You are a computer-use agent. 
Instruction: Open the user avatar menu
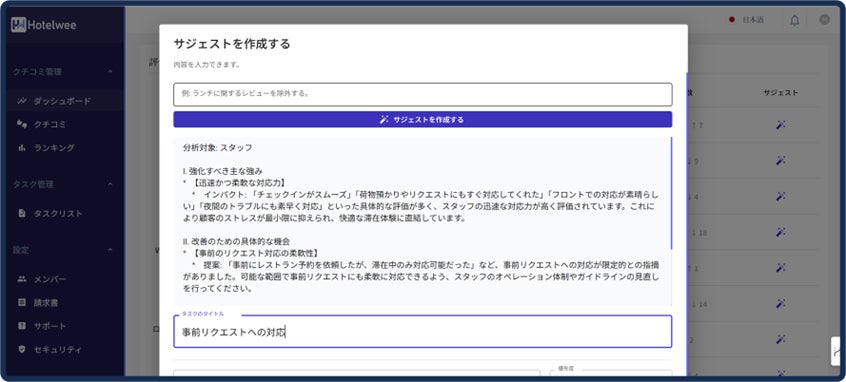pos(824,20)
